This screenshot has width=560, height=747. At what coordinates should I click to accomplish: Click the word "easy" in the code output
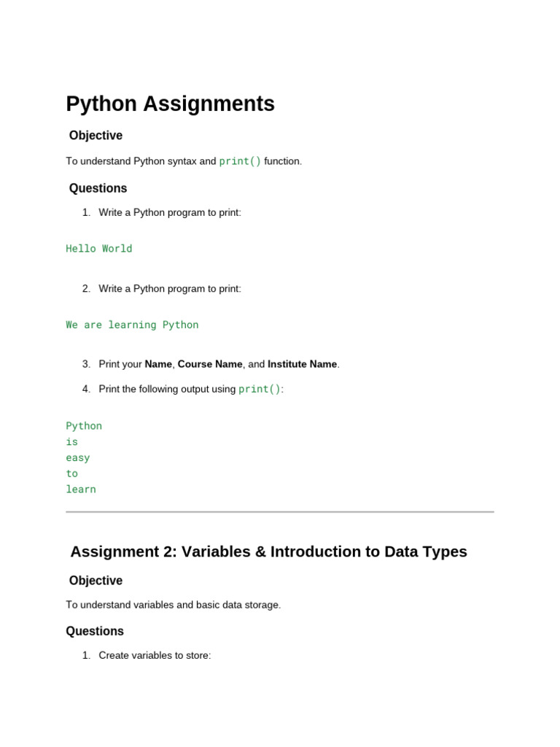coord(78,458)
